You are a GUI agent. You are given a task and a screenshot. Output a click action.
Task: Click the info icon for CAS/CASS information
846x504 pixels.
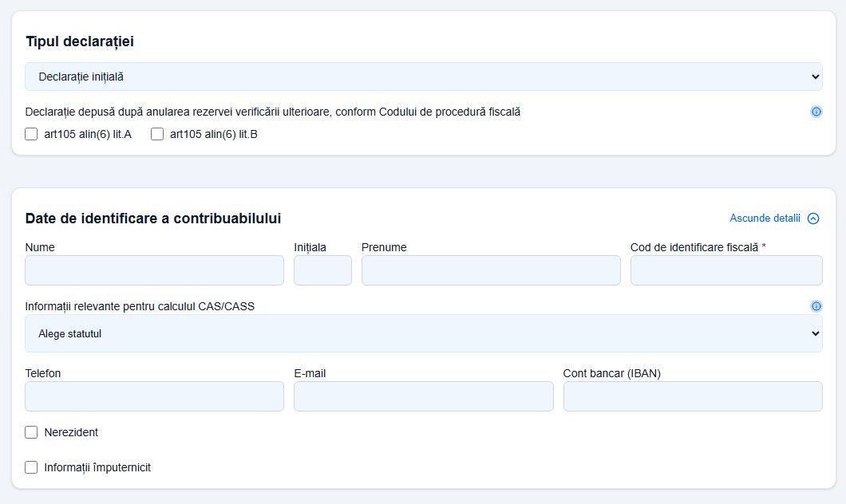pos(816,306)
